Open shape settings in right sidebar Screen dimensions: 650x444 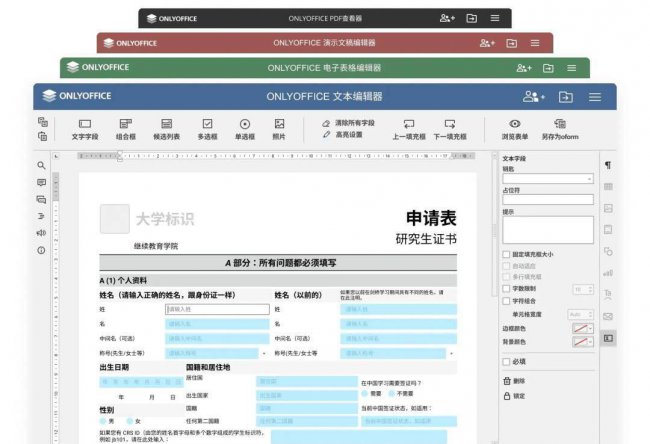tap(608, 251)
